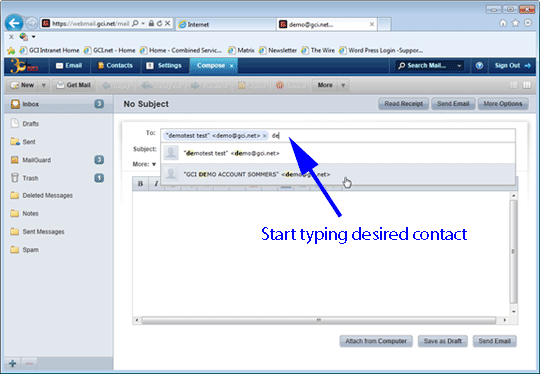Click the Save as Draft button
Image resolution: width=540 pixels, height=374 pixels.
click(443, 341)
